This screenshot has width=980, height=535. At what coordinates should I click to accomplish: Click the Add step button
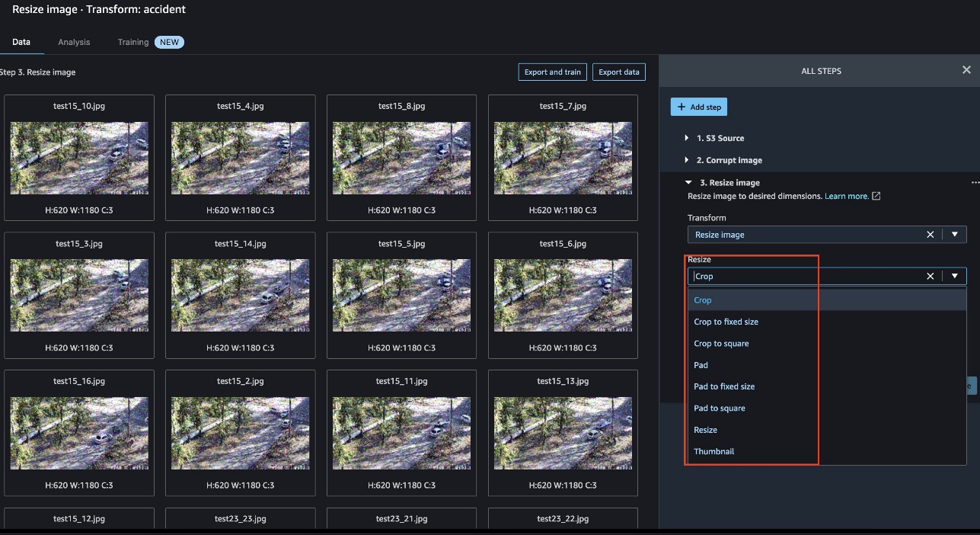[x=699, y=107]
